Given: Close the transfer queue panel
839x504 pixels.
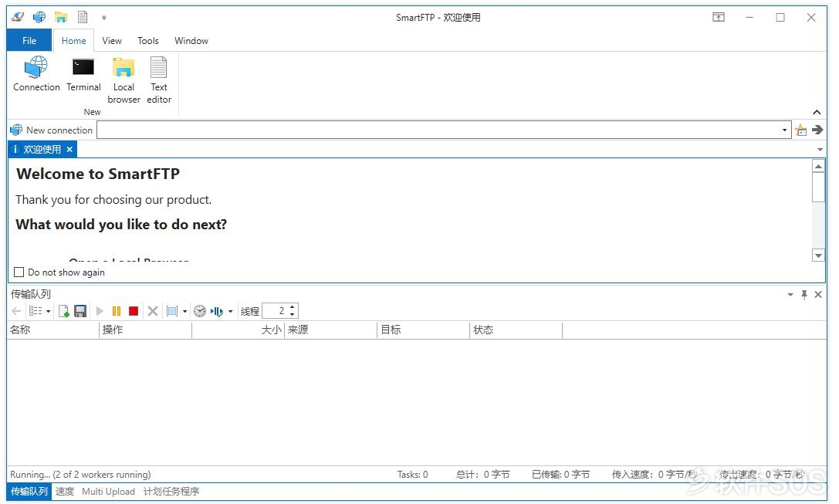Looking at the screenshot, I should tap(818, 294).
